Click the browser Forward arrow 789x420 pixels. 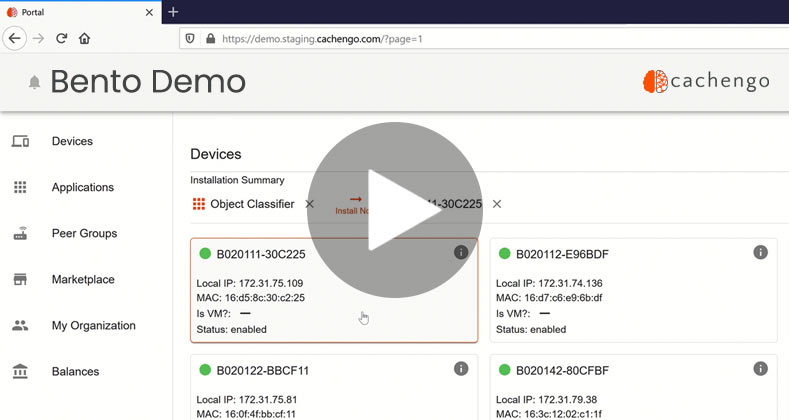click(38, 38)
